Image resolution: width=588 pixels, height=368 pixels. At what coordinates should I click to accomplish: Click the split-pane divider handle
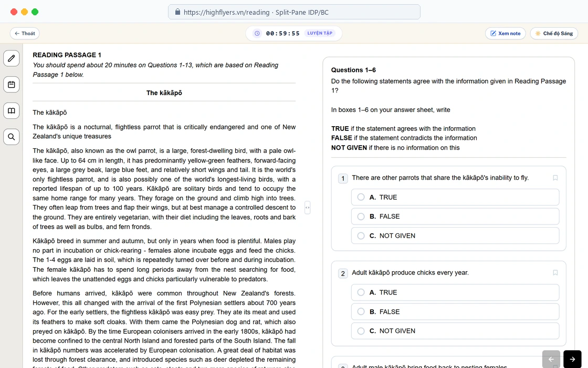tap(308, 207)
